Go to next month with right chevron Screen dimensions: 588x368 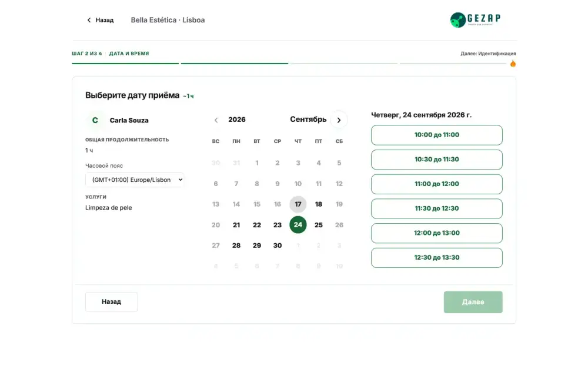click(339, 120)
